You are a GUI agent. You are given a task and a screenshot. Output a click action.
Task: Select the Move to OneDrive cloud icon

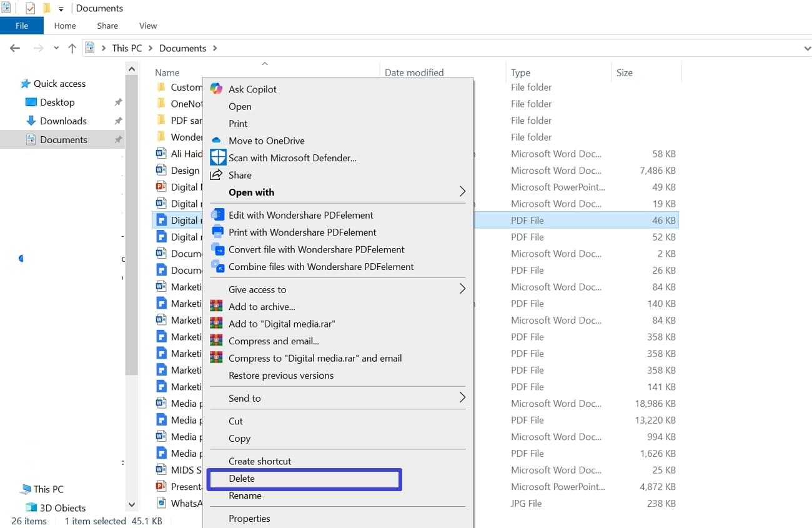point(217,141)
